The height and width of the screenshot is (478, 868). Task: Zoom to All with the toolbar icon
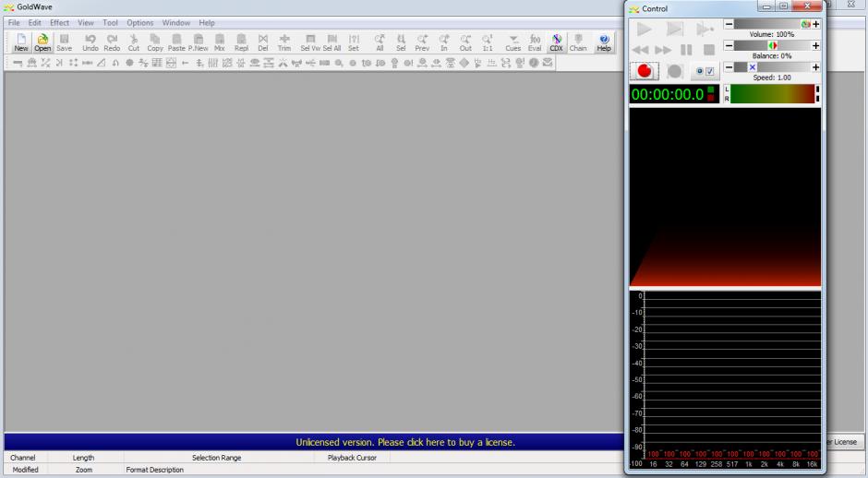(380, 42)
